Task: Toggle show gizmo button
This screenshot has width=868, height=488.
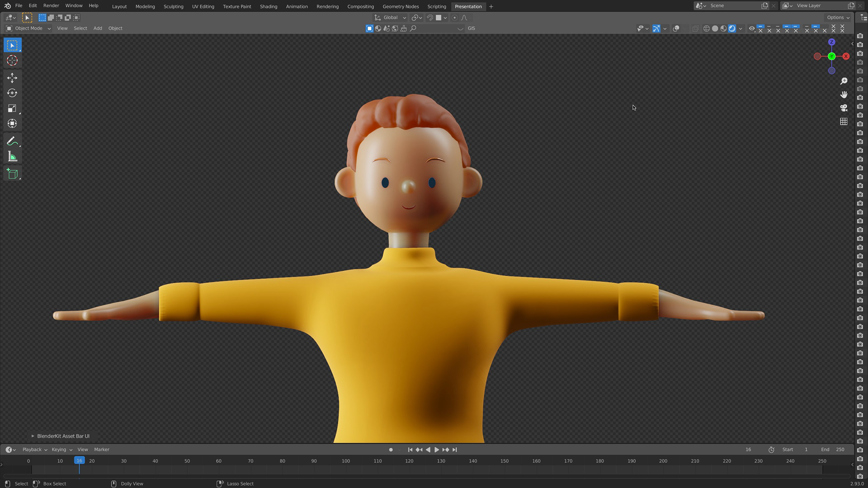Action: tap(656, 28)
